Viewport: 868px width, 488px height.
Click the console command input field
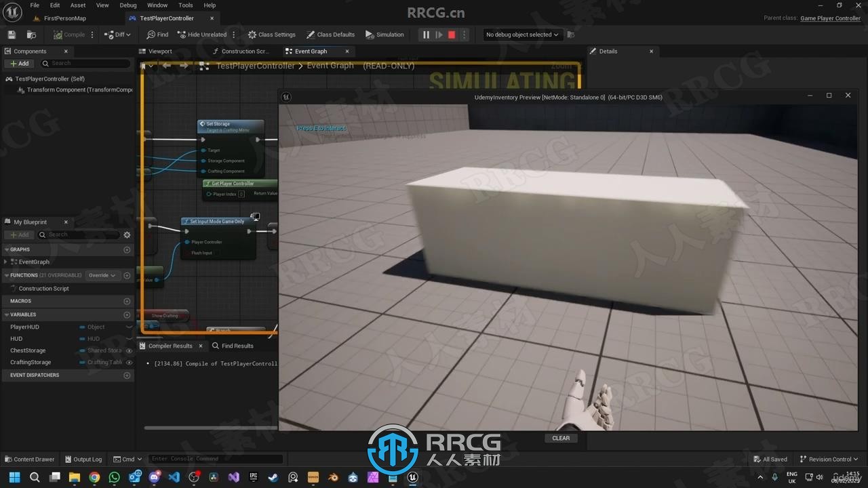pyautogui.click(x=216, y=459)
